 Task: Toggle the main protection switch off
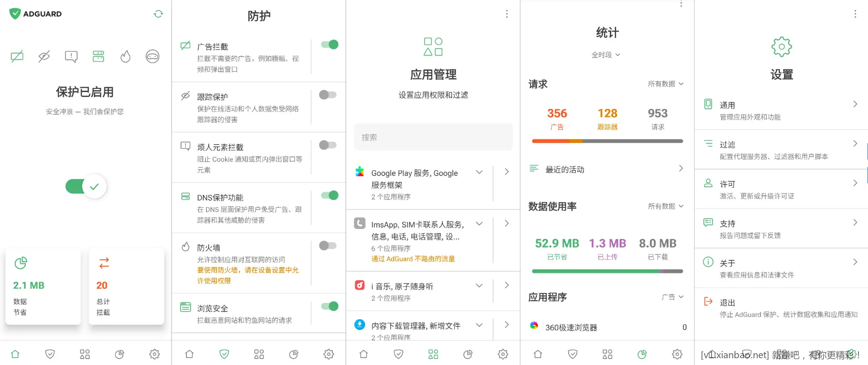[86, 186]
